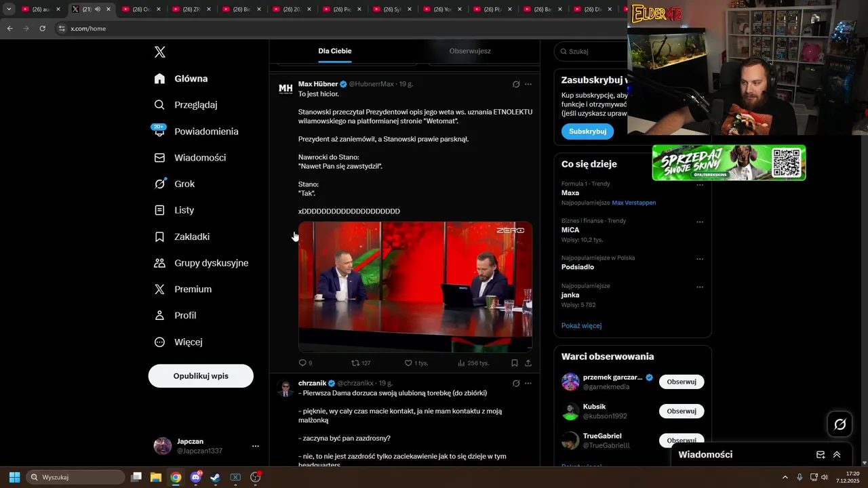Follow Kubsik with Obserwuj

[682, 411]
